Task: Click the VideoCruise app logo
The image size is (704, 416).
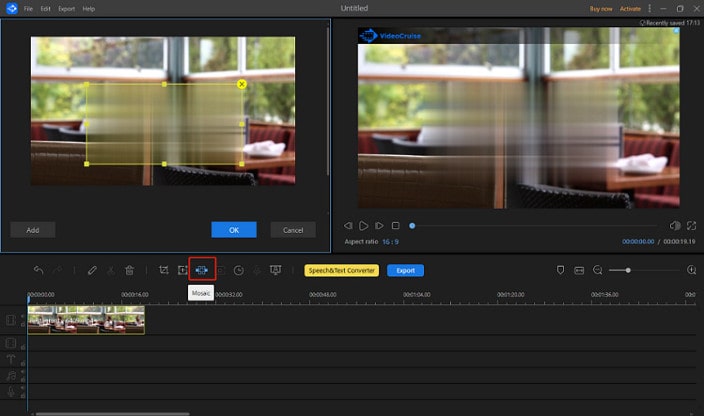Action: (12, 9)
